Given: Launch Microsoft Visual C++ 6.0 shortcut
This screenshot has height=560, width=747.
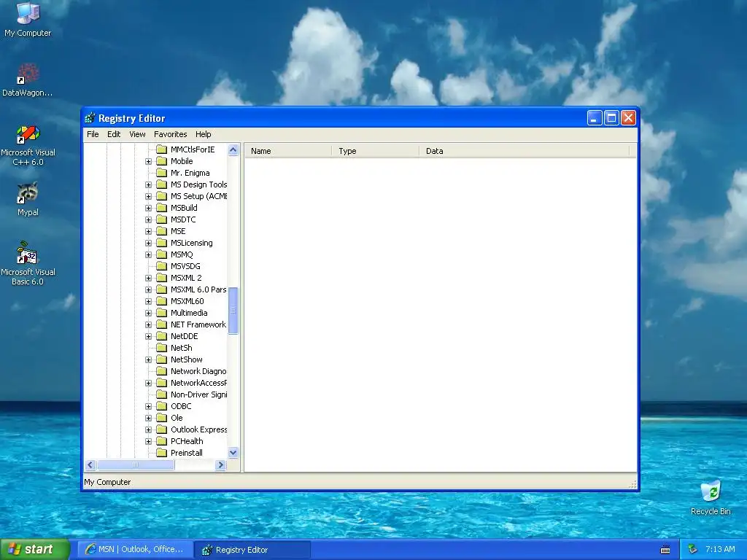Looking at the screenshot, I should point(28,146).
